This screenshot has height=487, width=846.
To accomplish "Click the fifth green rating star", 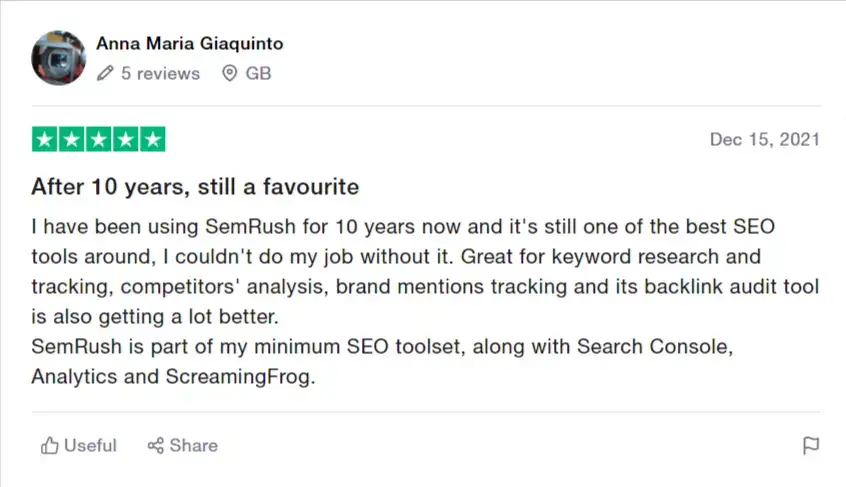I will point(152,139).
